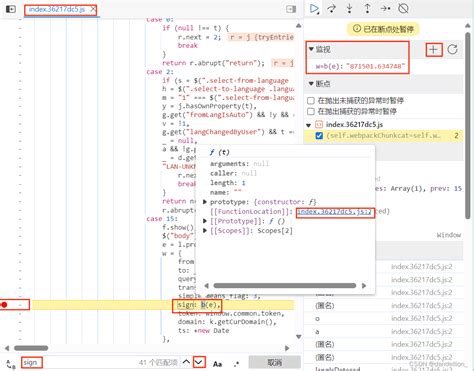Open the FunctionLocation index.36217dc5.js:2 link
This screenshot has width=474, height=371.
(x=334, y=212)
